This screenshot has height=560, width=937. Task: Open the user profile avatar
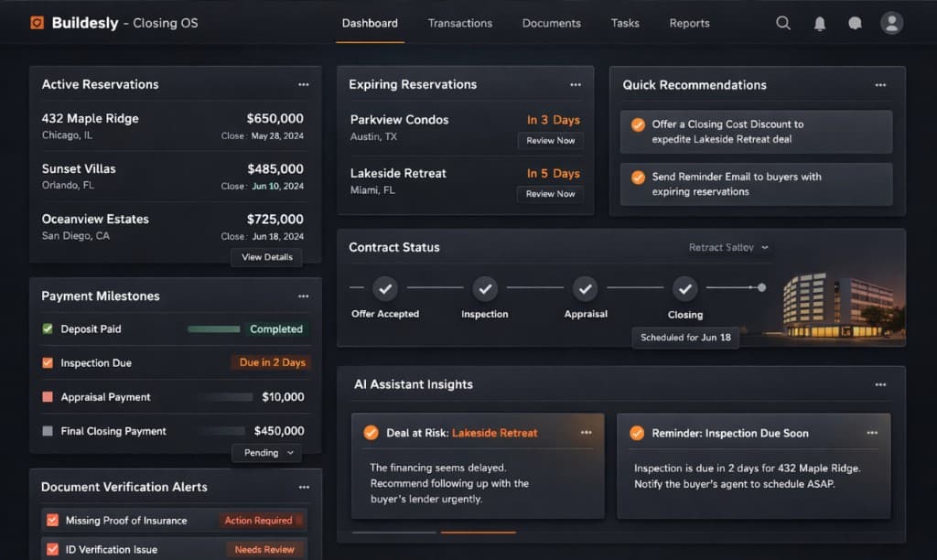click(891, 22)
